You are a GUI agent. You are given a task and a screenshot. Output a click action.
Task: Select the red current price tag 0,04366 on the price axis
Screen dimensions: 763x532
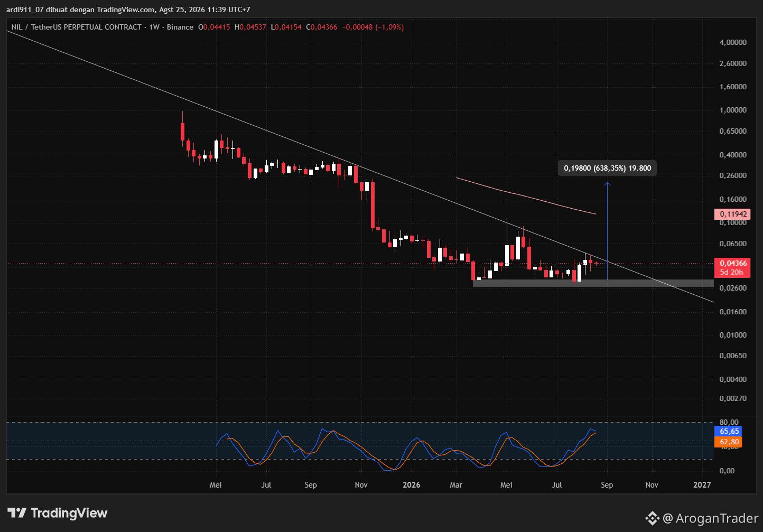(x=732, y=263)
